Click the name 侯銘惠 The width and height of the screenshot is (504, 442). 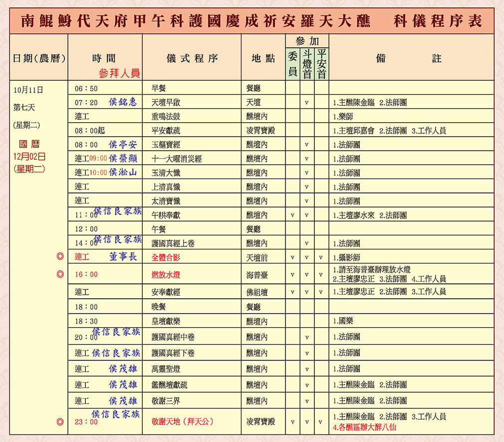point(123,102)
